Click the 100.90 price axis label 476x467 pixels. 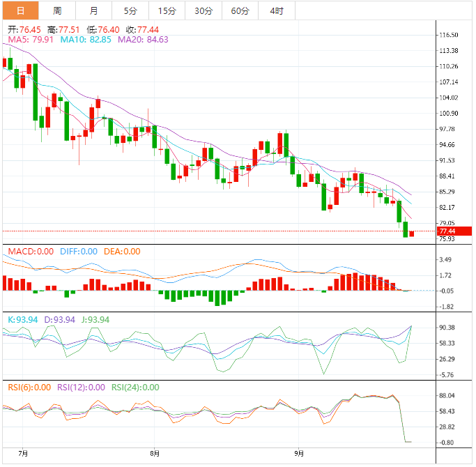pyautogui.click(x=449, y=114)
